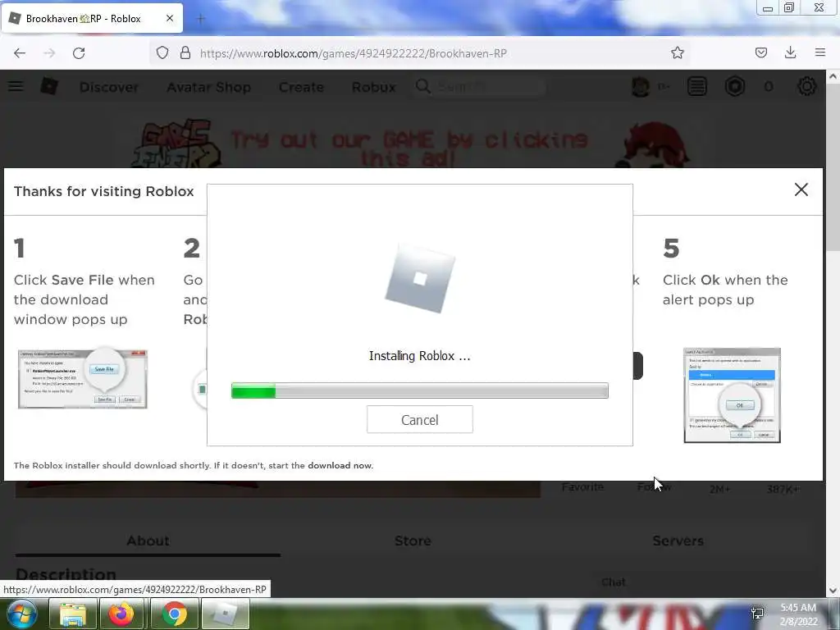The height and width of the screenshot is (630, 840).
Task: Open a new browser tab
Action: coord(201,19)
